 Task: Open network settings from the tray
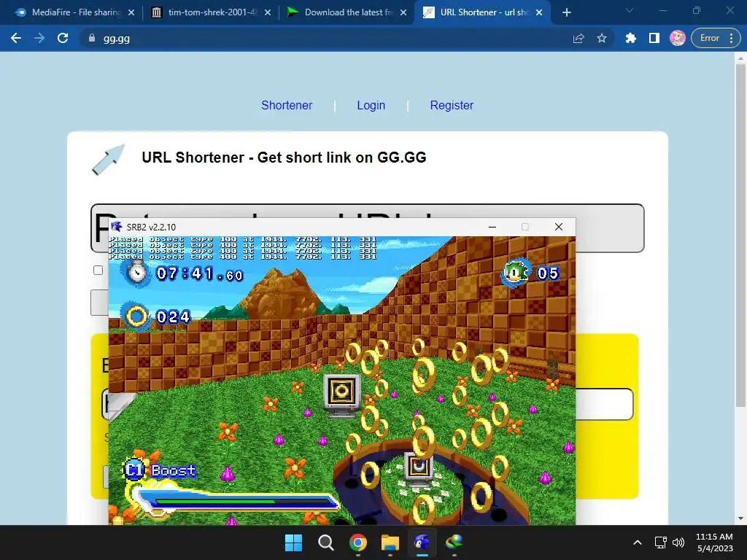661,542
